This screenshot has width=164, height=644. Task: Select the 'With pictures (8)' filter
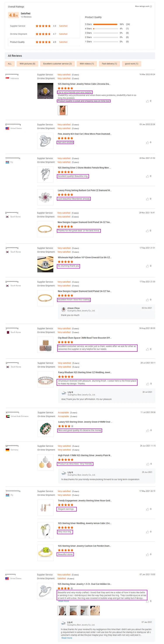(x=27, y=64)
